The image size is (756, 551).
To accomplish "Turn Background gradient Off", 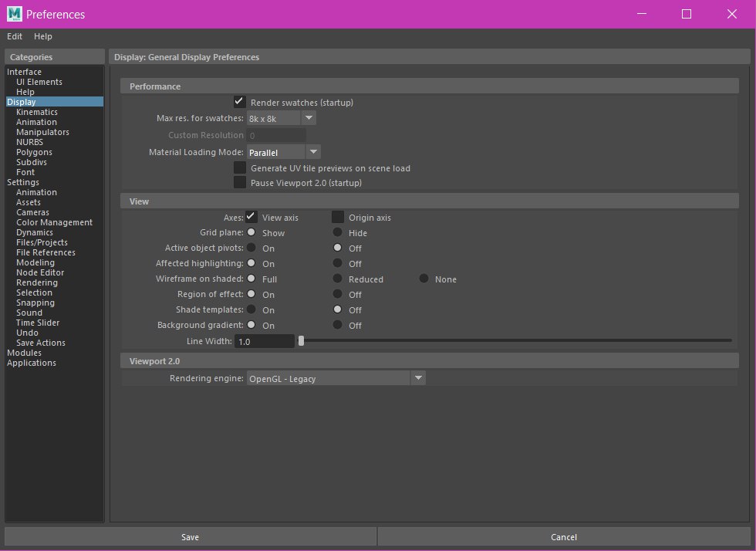I will click(338, 325).
